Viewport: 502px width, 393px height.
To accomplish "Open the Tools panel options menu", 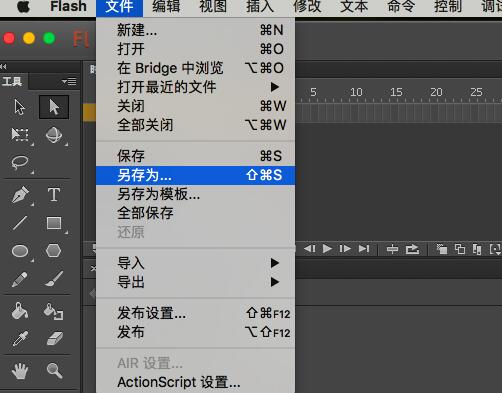I will pyautogui.click(x=69, y=81).
